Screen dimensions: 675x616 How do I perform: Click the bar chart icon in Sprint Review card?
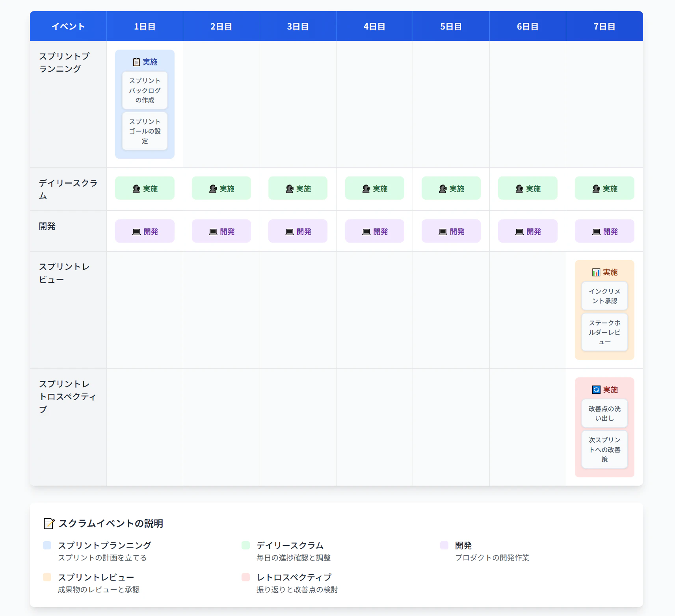596,272
